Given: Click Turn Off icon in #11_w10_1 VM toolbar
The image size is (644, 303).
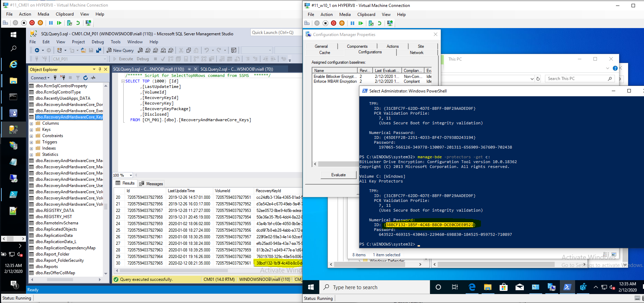Looking at the screenshot, I should pyautogui.click(x=325, y=23).
